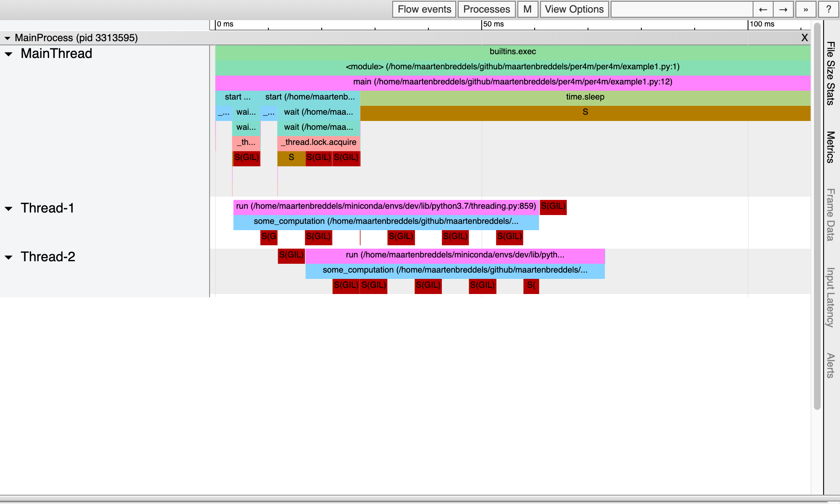Select the _thread.lock.acquire slice
The image size is (840, 504).
coord(318,142)
